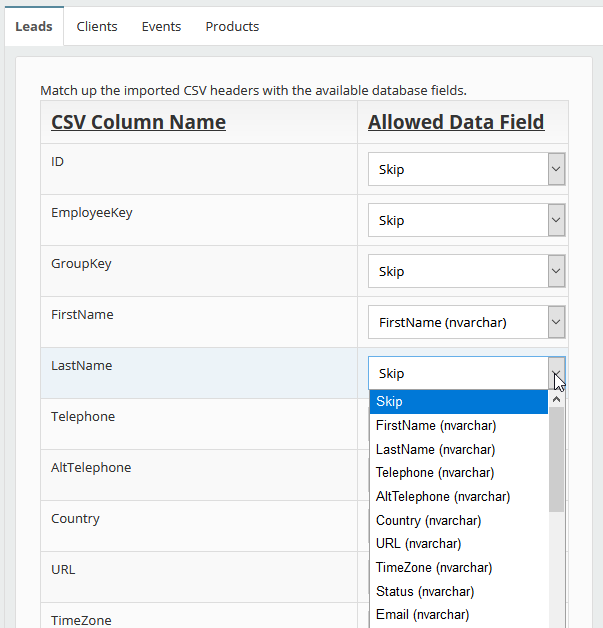
Task: Collapse the LastName dropdown arrow
Action: [556, 373]
